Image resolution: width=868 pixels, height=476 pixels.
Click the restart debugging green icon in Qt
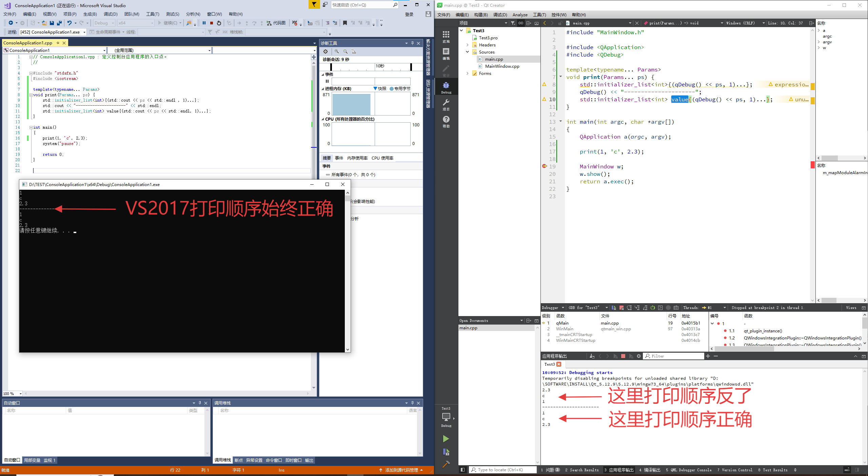pyautogui.click(x=653, y=308)
